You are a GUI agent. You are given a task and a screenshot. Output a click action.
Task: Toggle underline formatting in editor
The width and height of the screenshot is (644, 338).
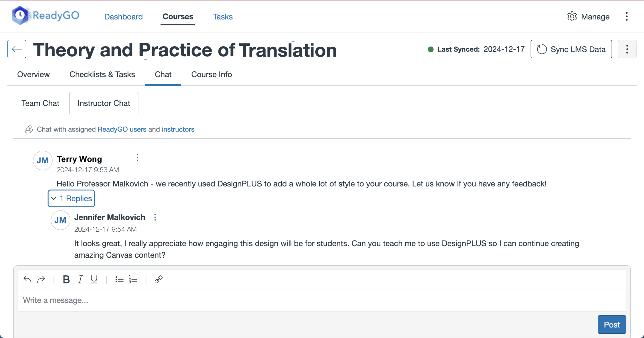click(x=94, y=279)
